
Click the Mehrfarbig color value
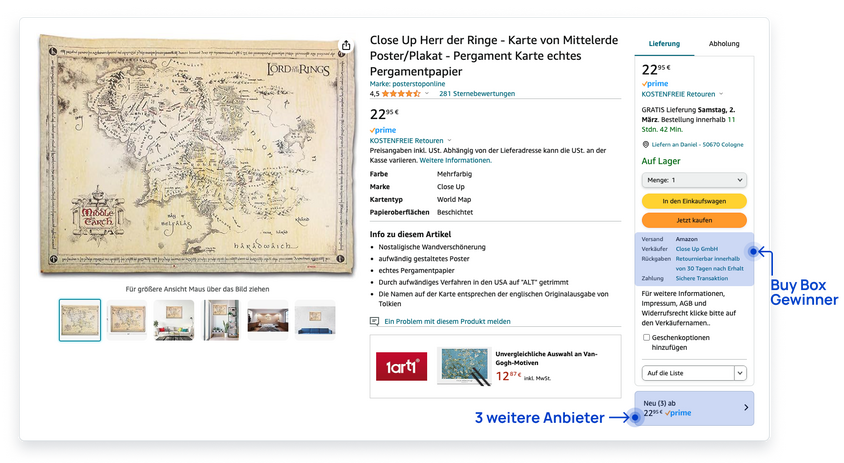[454, 174]
